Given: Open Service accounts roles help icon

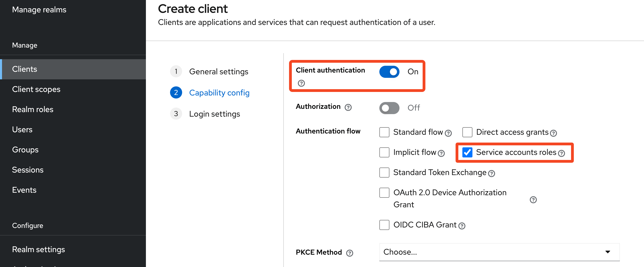Looking at the screenshot, I should point(561,153).
